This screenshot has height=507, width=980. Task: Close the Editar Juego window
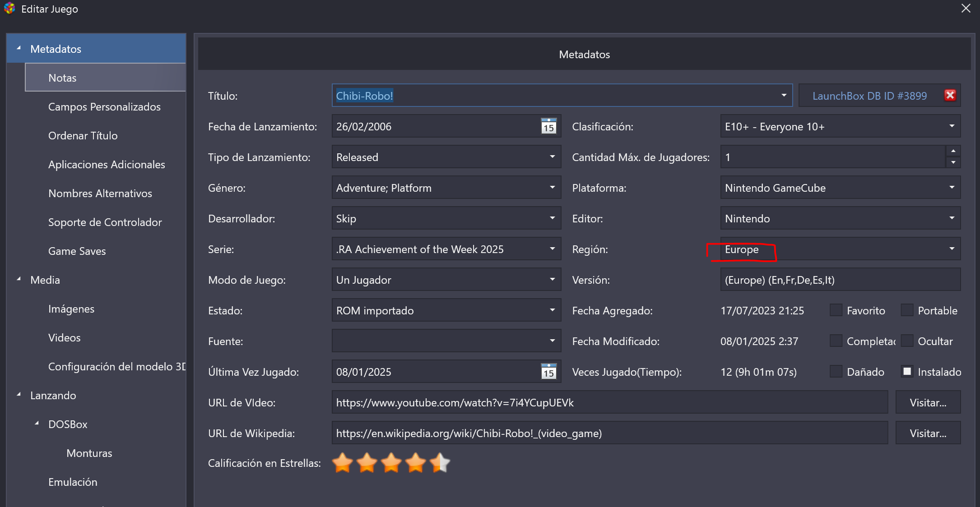coord(966,9)
